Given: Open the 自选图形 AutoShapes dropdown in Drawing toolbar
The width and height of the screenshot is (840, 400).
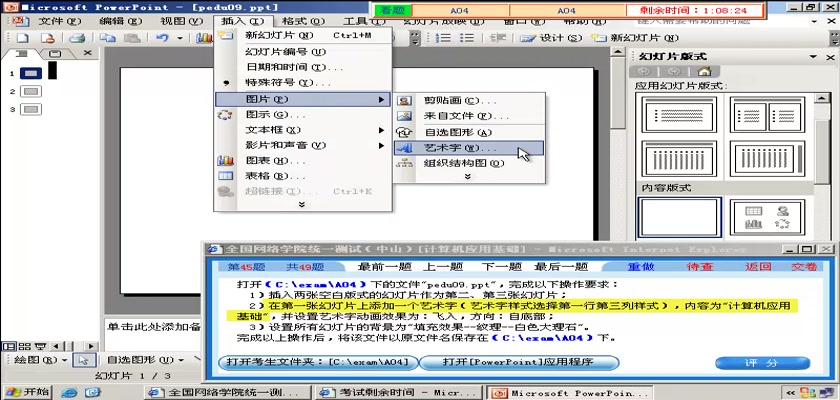Looking at the screenshot, I should 145,360.
